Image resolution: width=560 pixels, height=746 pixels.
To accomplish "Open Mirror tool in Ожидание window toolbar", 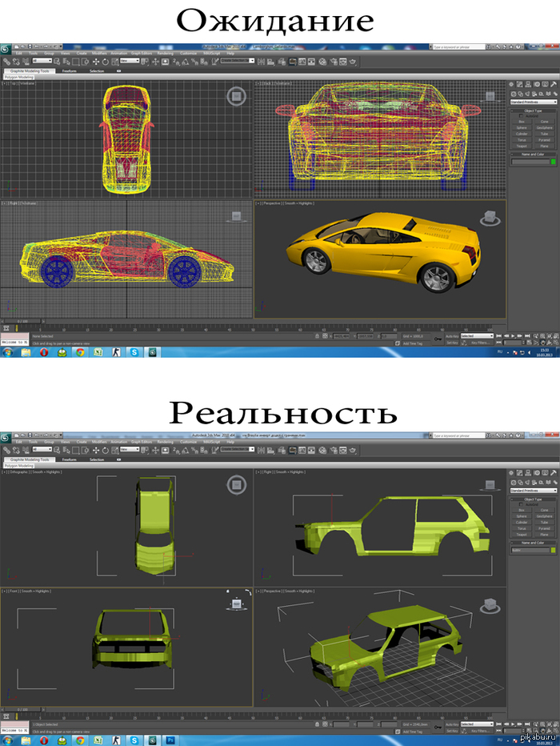I will point(261,62).
